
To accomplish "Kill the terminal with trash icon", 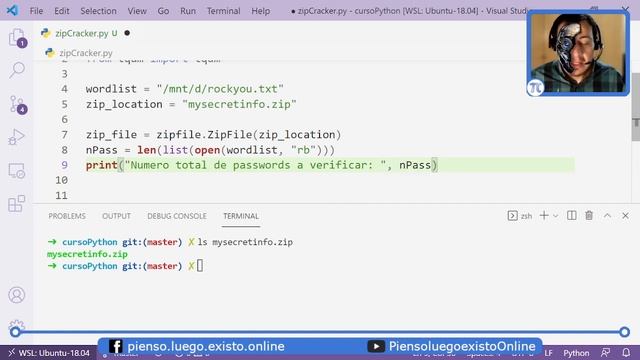I will click(589, 216).
